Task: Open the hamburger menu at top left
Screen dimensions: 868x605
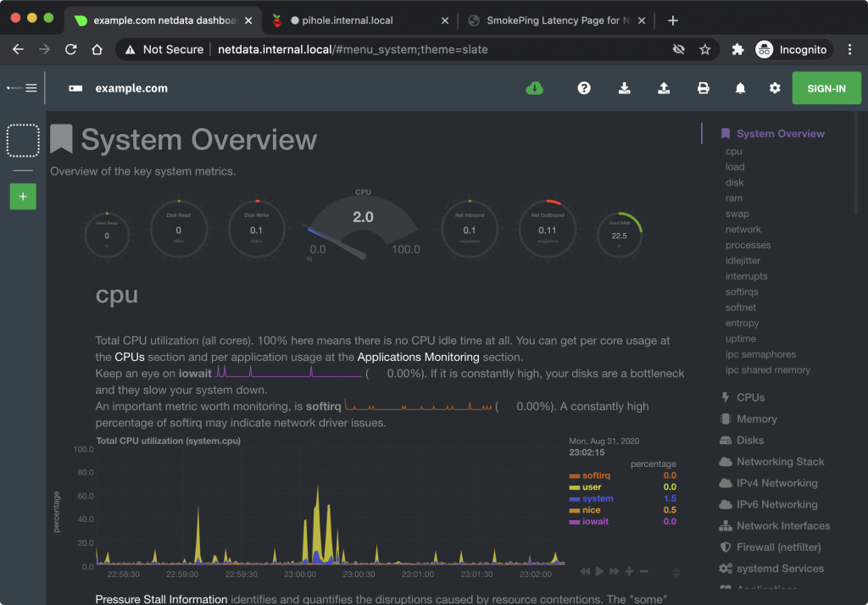Action: click(31, 87)
